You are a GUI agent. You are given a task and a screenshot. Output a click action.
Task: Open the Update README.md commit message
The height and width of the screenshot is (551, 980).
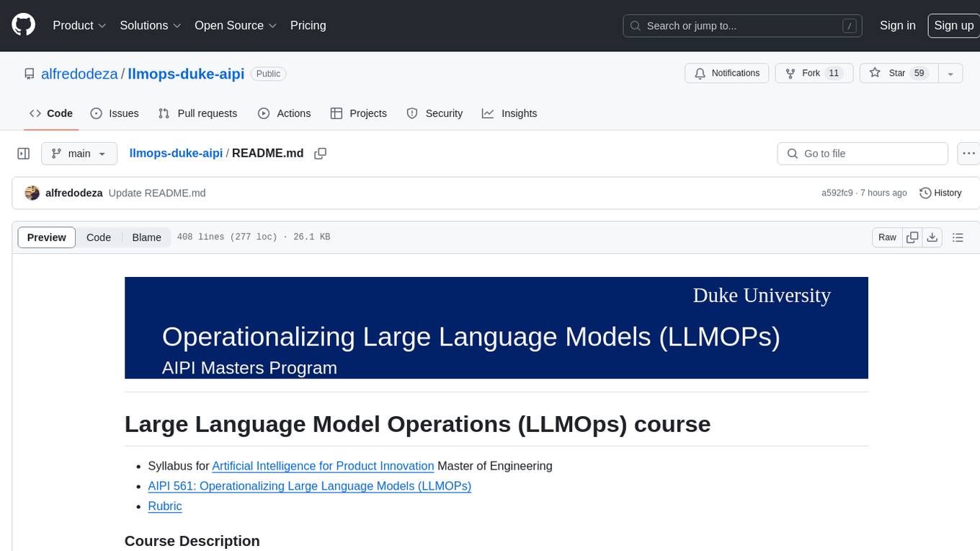(157, 193)
